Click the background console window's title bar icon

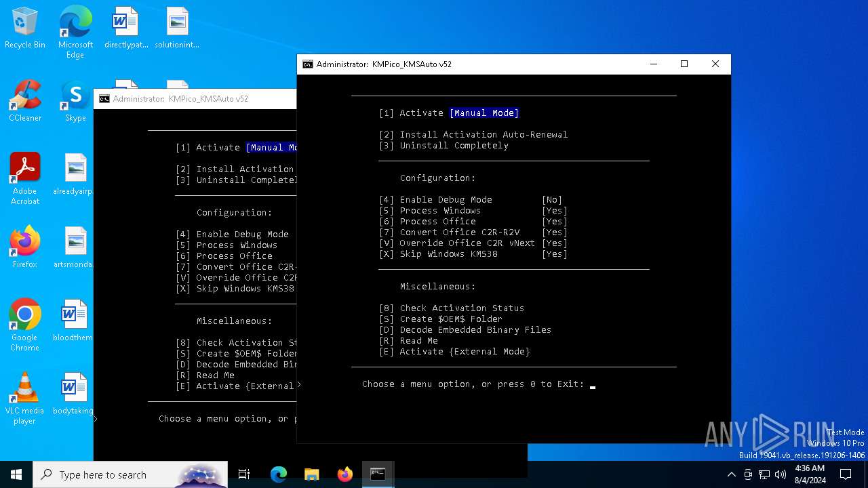(104, 99)
